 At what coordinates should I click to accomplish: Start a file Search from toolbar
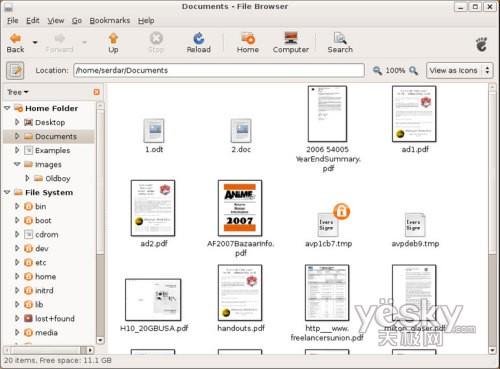tap(340, 43)
